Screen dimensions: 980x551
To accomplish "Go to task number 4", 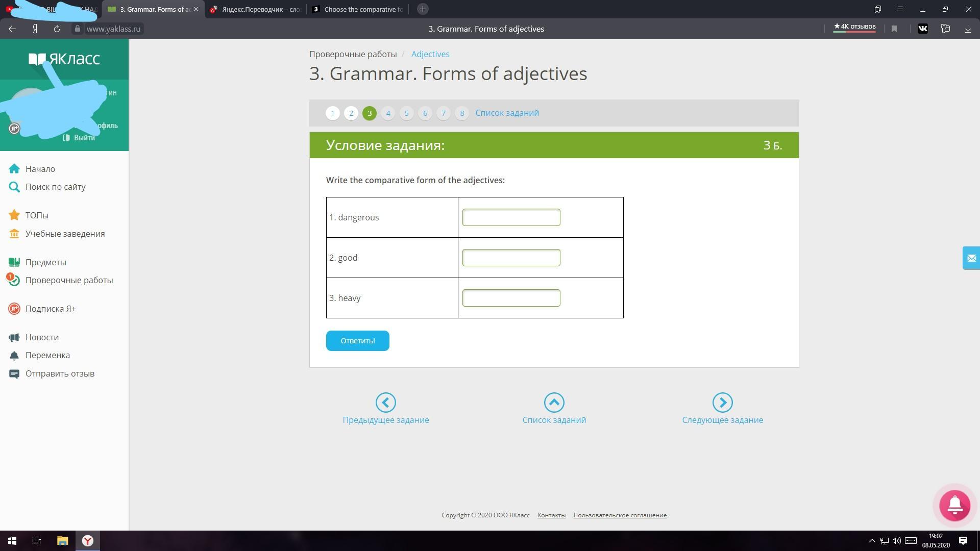I will (x=388, y=113).
